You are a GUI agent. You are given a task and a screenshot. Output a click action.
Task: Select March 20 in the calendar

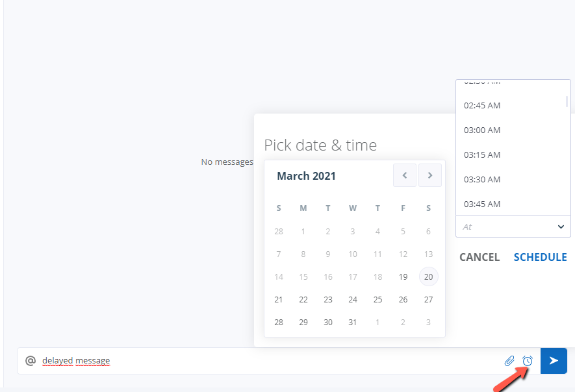pyautogui.click(x=428, y=276)
